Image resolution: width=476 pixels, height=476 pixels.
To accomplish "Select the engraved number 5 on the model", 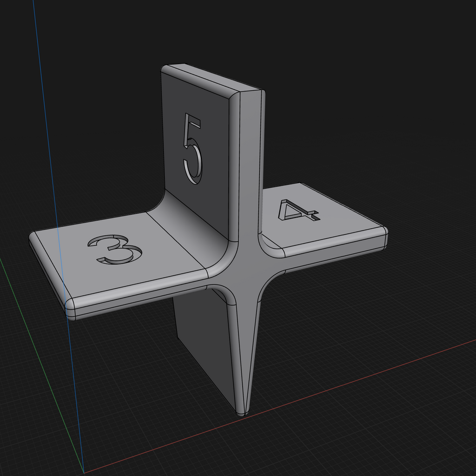I will click(x=192, y=149).
